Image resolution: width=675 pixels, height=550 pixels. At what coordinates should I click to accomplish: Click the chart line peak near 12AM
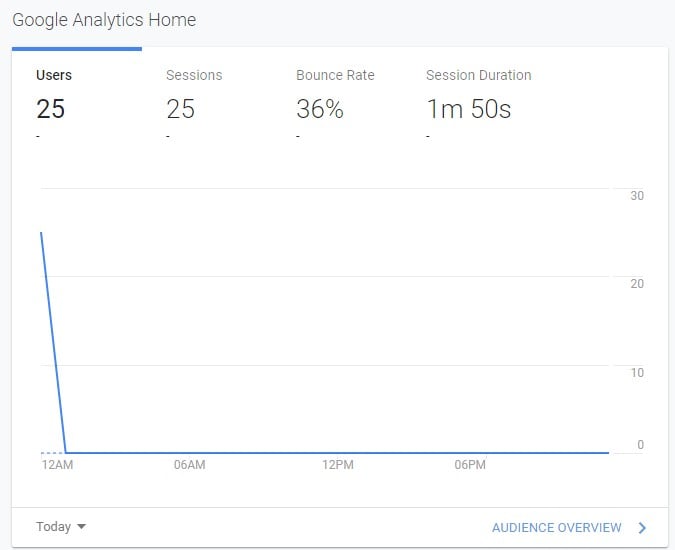[x=41, y=233]
